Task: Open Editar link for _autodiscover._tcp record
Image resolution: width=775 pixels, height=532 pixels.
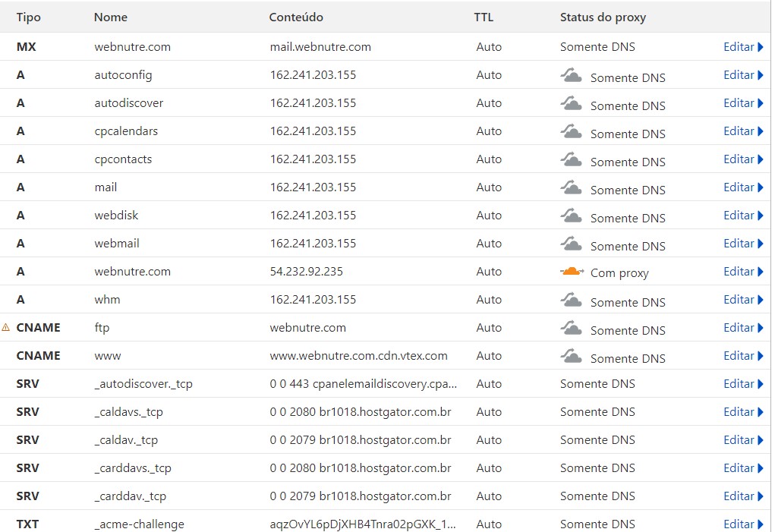Action: pos(742,383)
